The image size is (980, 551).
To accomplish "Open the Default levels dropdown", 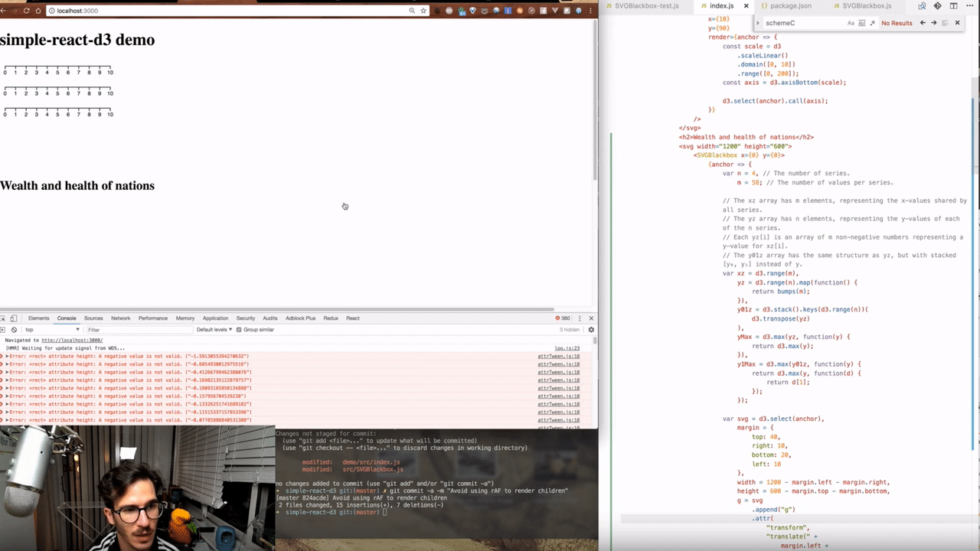I will [214, 330].
